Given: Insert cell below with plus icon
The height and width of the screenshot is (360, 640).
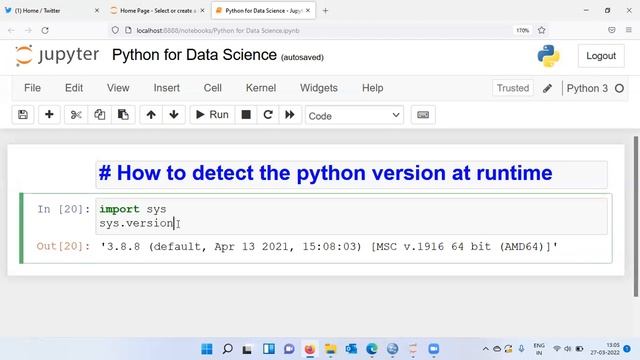Looking at the screenshot, I should tap(49, 115).
